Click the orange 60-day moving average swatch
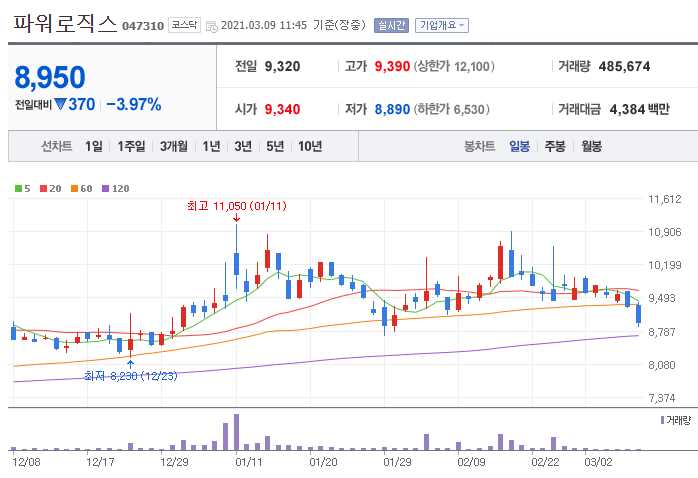The image size is (698, 478). (x=74, y=189)
